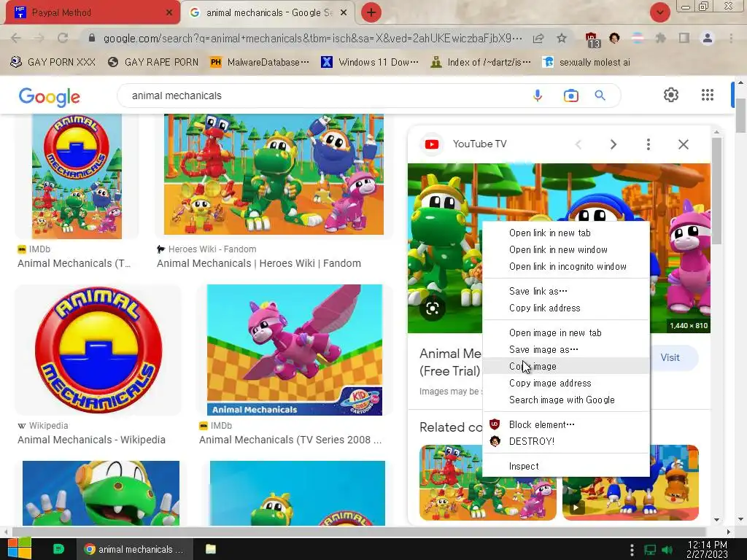Open a new tab with red plus

click(x=371, y=12)
